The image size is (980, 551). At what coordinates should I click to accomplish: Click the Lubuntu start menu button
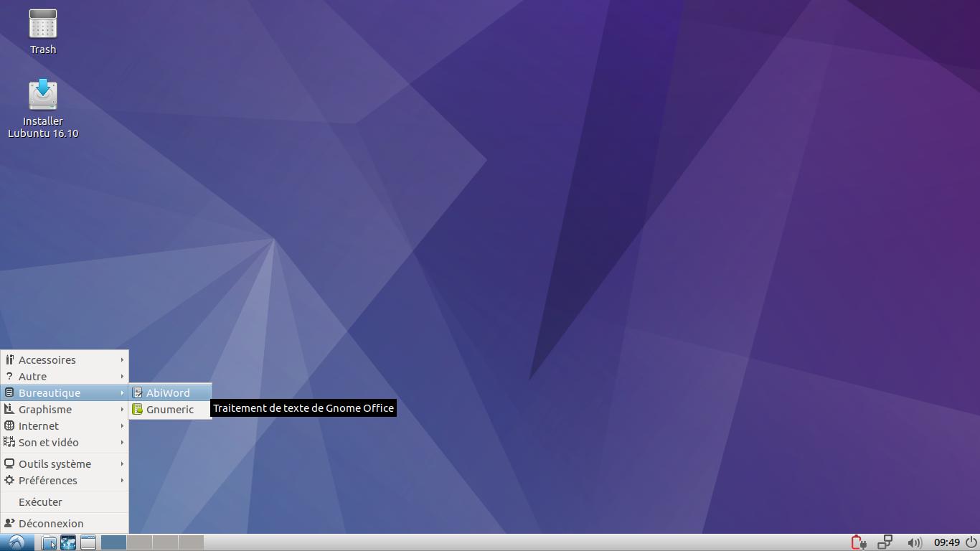click(17, 542)
